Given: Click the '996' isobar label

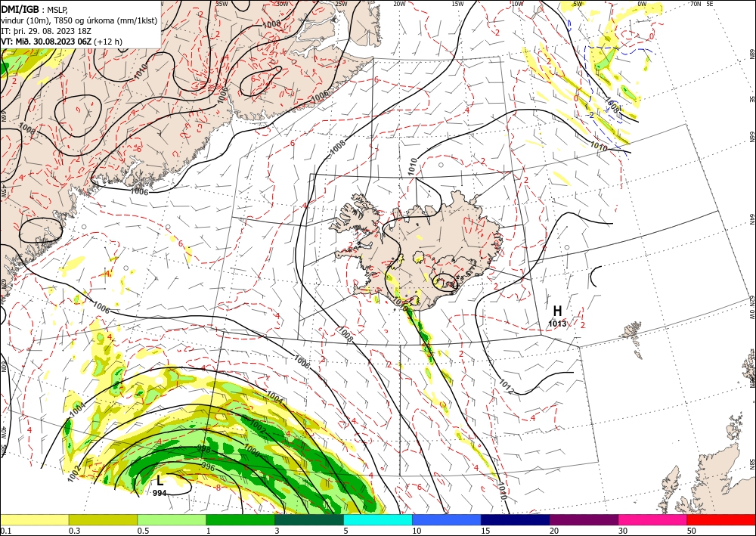Looking at the screenshot, I should pos(208,466).
